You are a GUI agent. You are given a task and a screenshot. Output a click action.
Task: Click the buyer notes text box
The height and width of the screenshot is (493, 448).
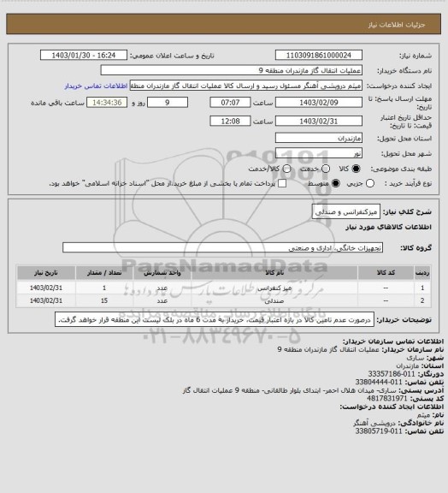pyautogui.click(x=215, y=319)
